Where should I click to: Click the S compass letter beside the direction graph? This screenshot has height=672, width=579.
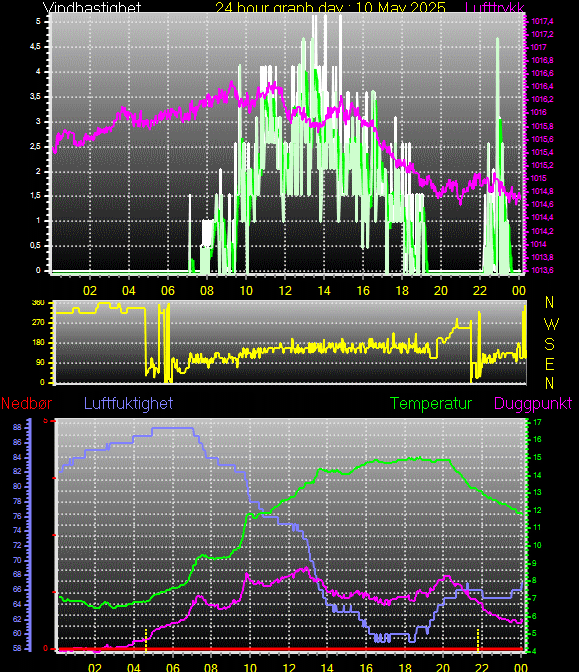[549, 345]
